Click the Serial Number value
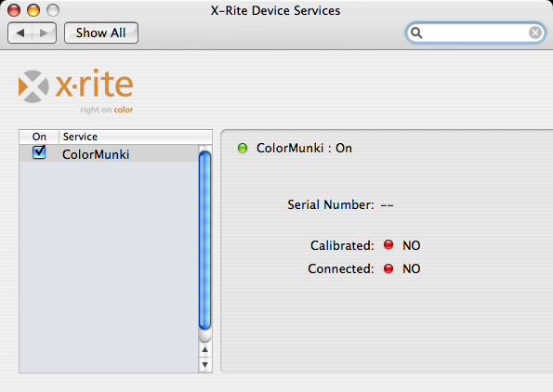553x392 pixels. (x=387, y=205)
